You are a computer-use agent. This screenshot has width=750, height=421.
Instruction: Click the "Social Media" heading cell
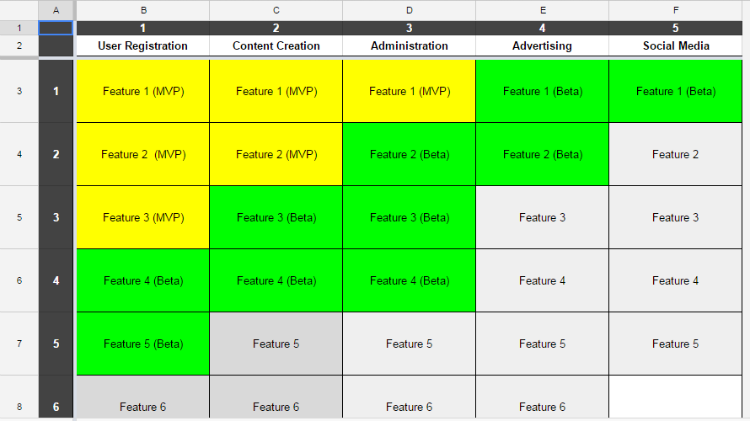point(675,46)
